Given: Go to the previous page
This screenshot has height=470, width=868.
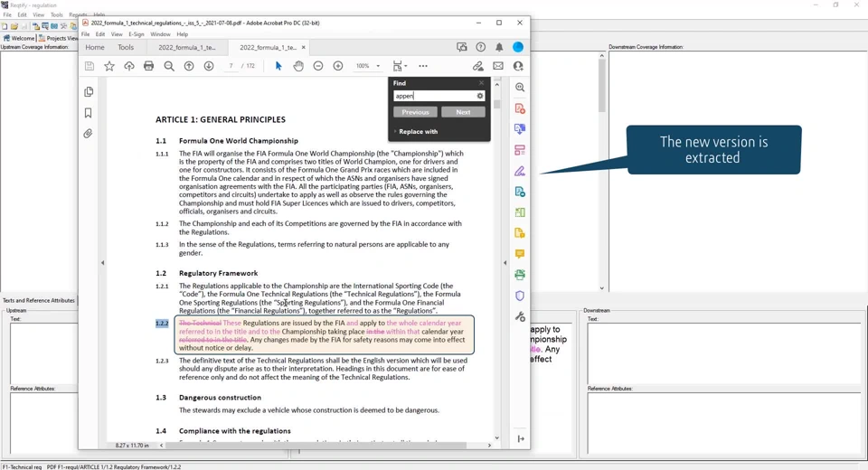Looking at the screenshot, I should point(189,66).
